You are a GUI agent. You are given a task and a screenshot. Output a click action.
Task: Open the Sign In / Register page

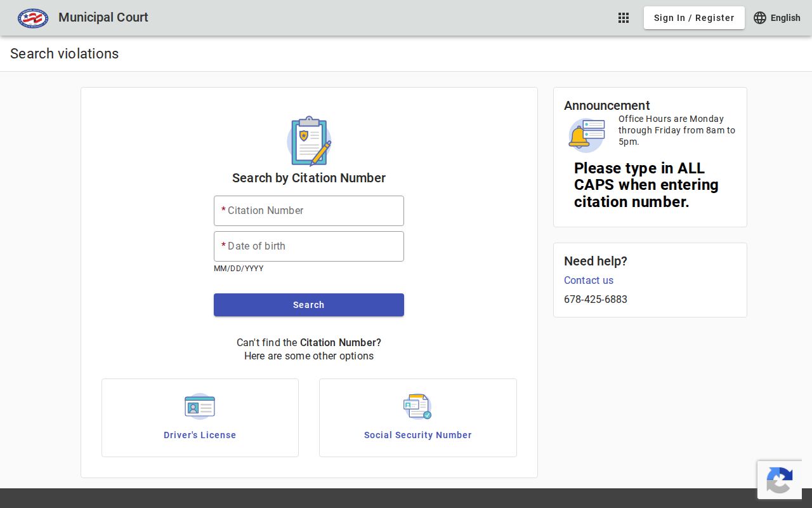pyautogui.click(x=694, y=18)
